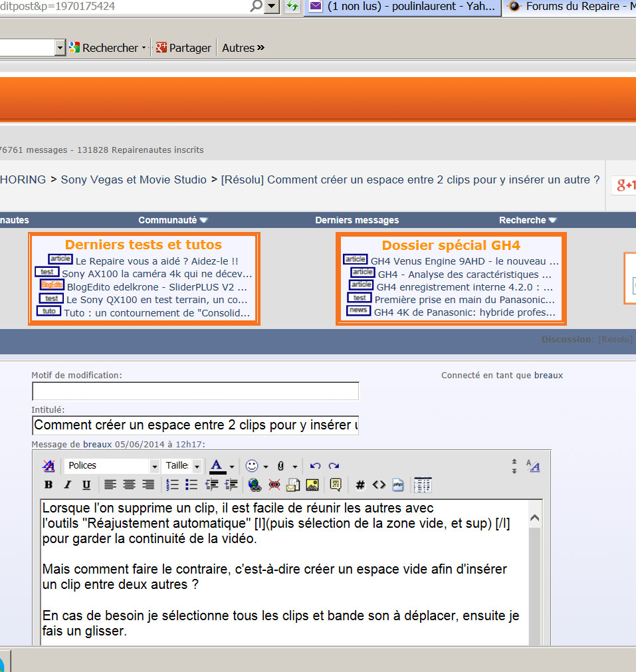Image resolution: width=636 pixels, height=672 pixels.
Task: Click the redo arrow icon
Action: pos(334,466)
